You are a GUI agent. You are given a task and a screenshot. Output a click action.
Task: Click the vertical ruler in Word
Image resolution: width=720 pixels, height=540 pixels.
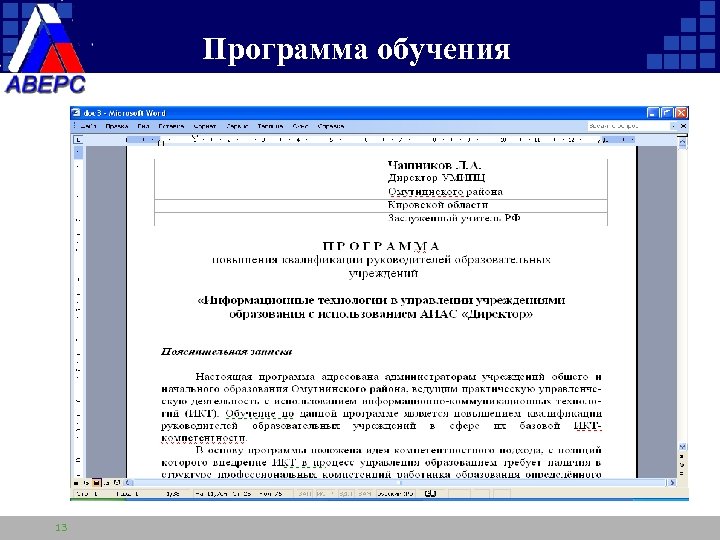pyautogui.click(x=78, y=312)
